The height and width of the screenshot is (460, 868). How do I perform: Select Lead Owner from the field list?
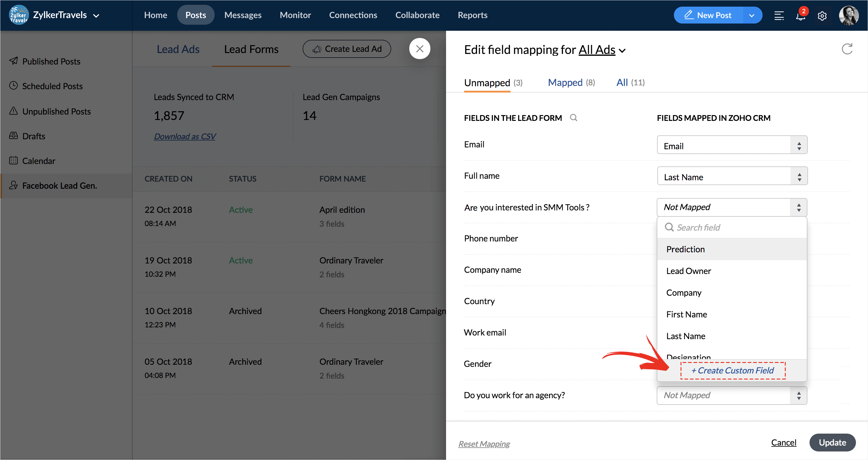point(688,271)
